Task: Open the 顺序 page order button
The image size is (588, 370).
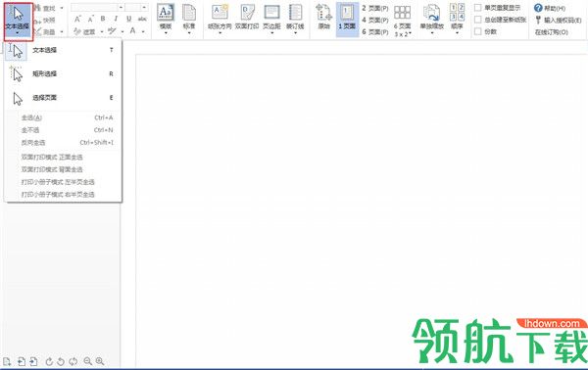Action: (x=457, y=20)
